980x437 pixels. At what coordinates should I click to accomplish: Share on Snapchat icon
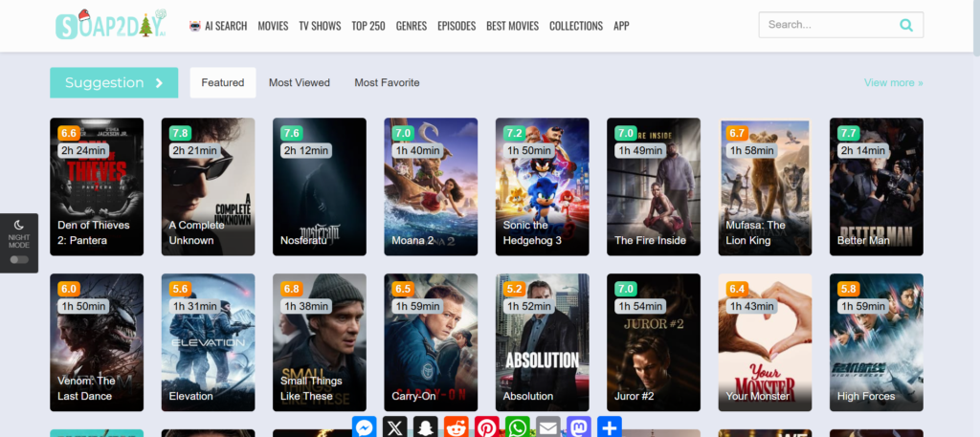[425, 427]
